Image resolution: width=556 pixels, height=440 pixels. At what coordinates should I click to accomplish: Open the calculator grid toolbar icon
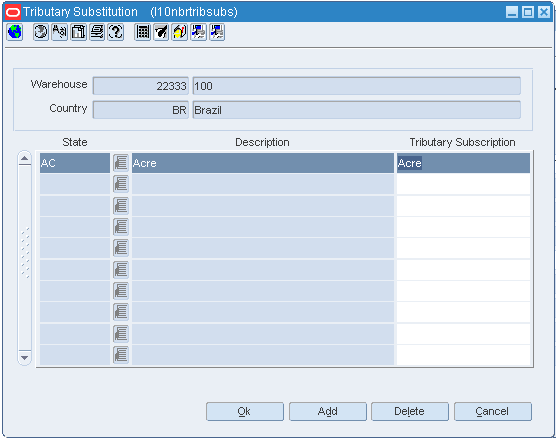coord(143,32)
